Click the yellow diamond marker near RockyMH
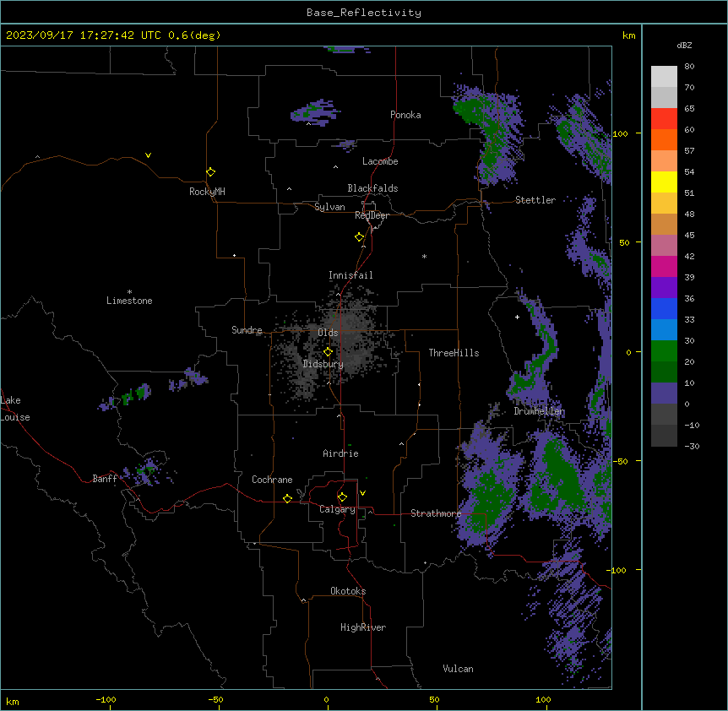 211,172
